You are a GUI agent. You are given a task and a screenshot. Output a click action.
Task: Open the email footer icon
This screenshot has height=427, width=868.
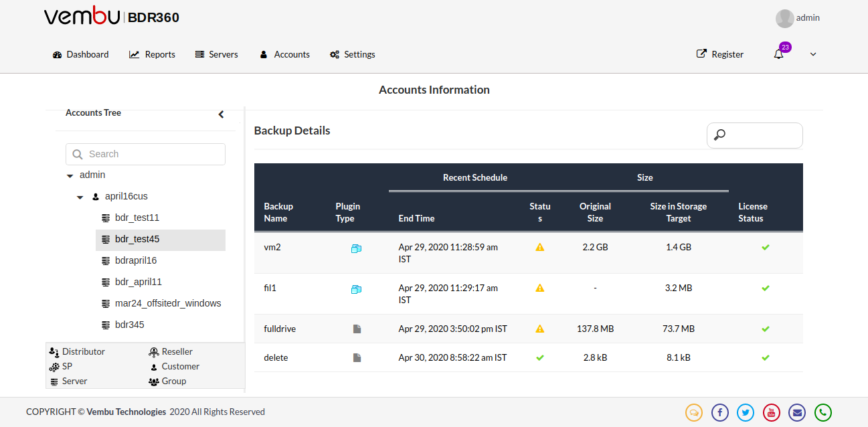point(797,412)
